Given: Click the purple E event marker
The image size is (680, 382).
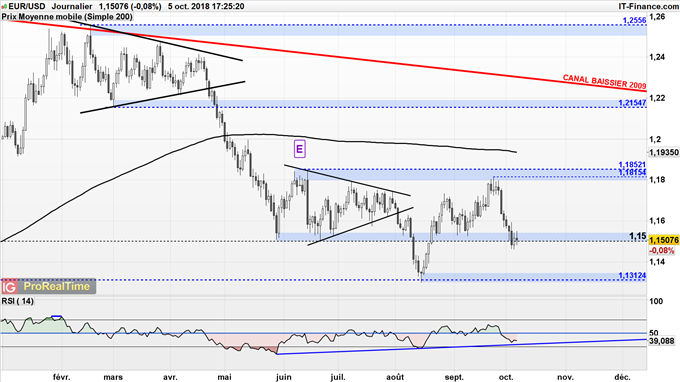Looking at the screenshot, I should [x=299, y=149].
